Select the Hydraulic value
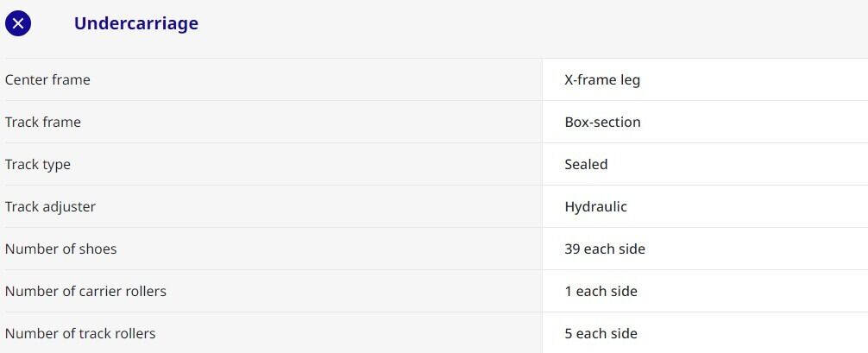Image resolution: width=868 pixels, height=353 pixels. pyautogui.click(x=595, y=206)
